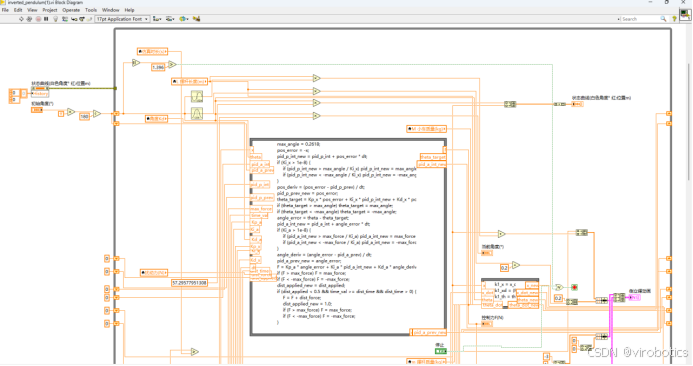
Task: Open the Align Objects dropdown
Action: coord(157,19)
